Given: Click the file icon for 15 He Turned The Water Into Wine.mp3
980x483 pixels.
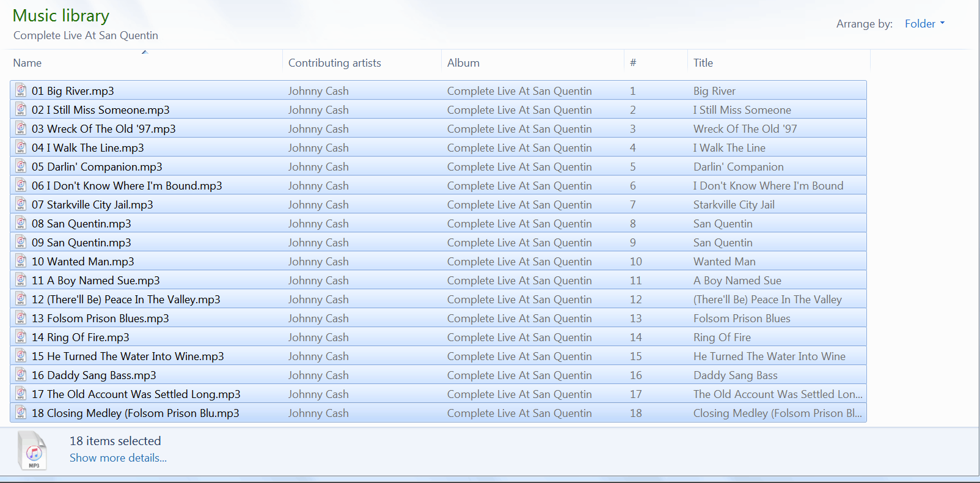Looking at the screenshot, I should (21, 356).
